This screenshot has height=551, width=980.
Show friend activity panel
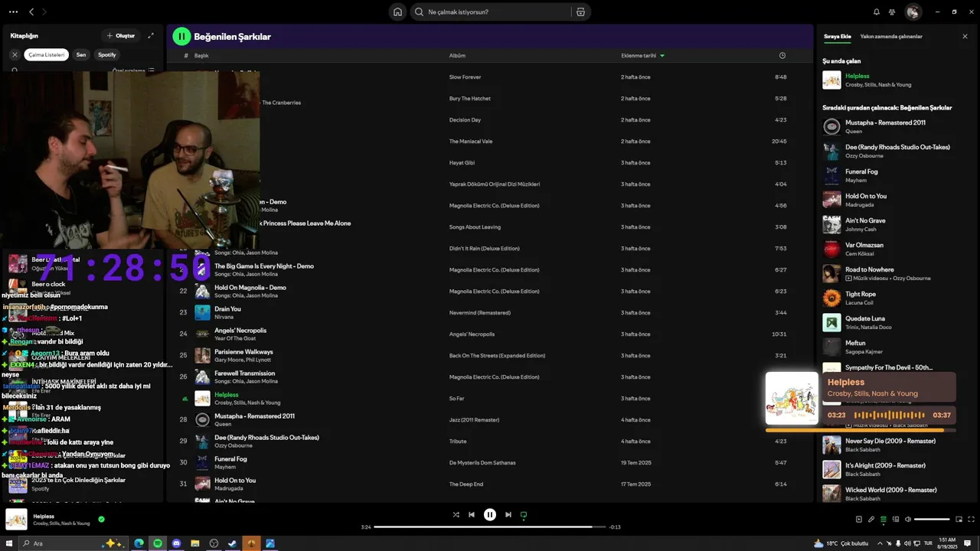click(892, 11)
